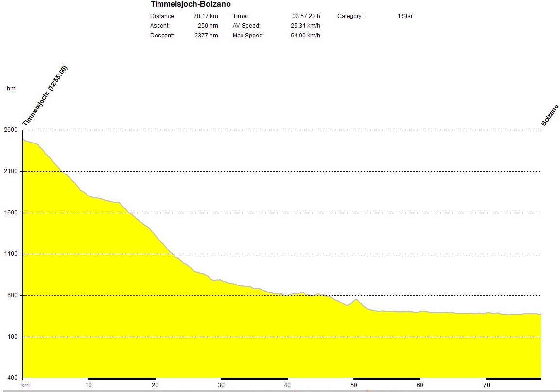Select the 78,17 km distance value
This screenshot has width=560, height=392.
click(206, 16)
